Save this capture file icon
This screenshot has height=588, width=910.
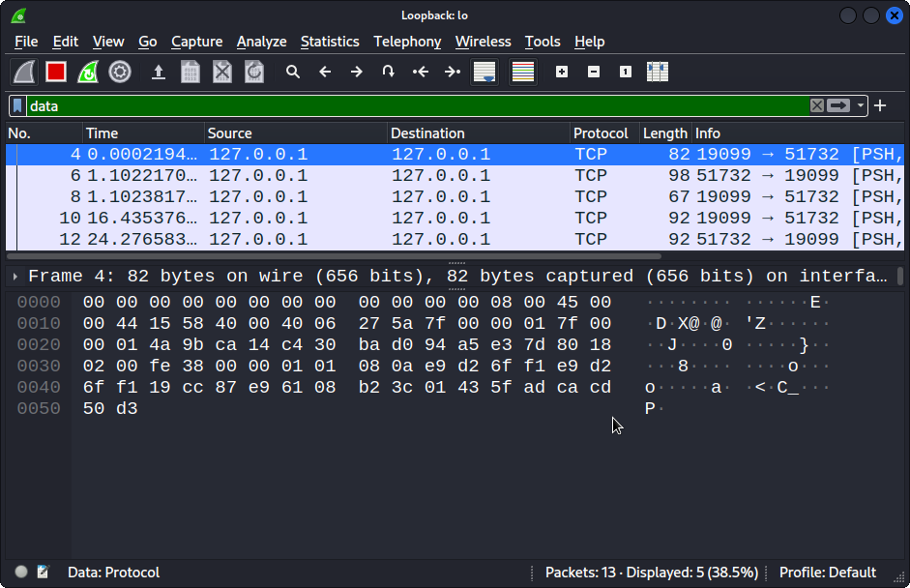(191, 72)
